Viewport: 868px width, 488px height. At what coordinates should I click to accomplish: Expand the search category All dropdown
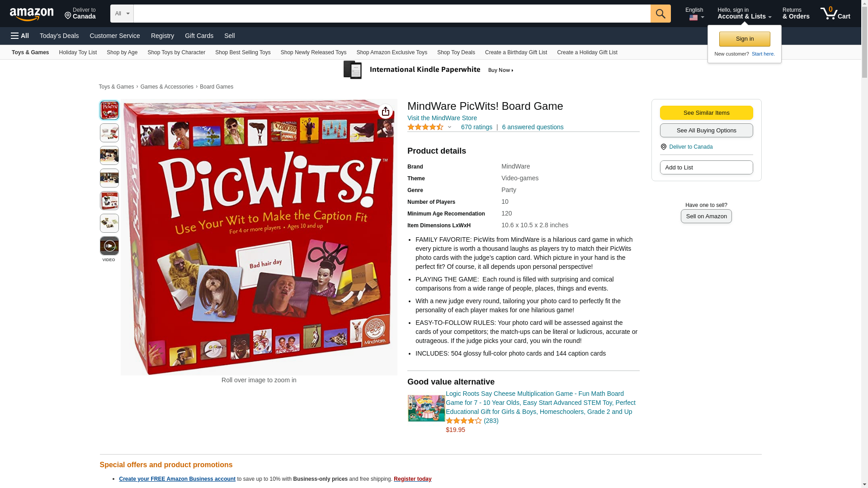122,14
